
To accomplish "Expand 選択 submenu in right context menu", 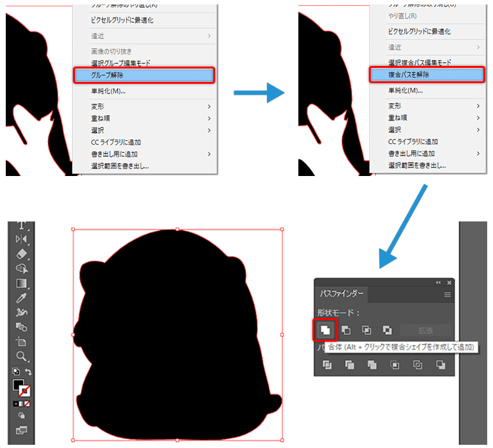I will pos(428,130).
